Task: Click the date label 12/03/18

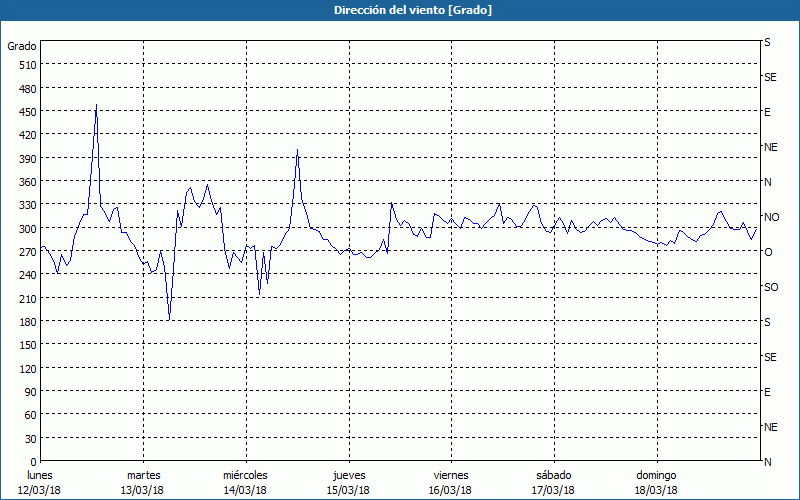Action: pyautogui.click(x=40, y=490)
